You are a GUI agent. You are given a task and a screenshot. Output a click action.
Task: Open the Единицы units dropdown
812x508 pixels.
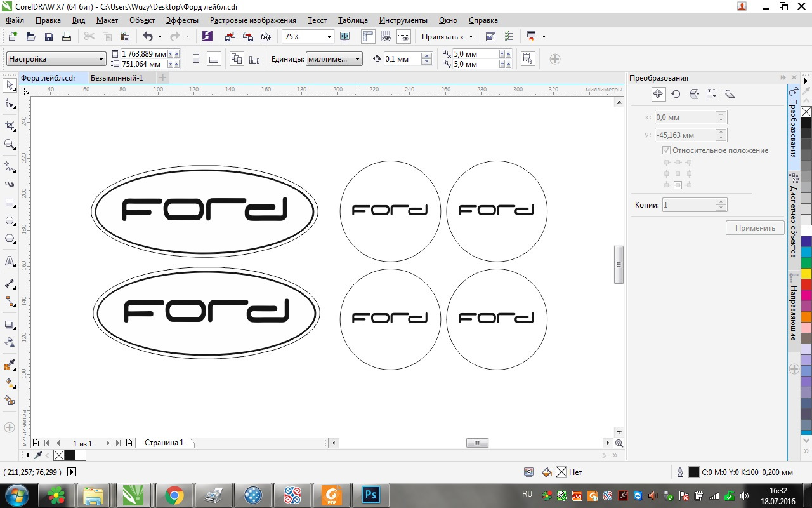coord(334,59)
